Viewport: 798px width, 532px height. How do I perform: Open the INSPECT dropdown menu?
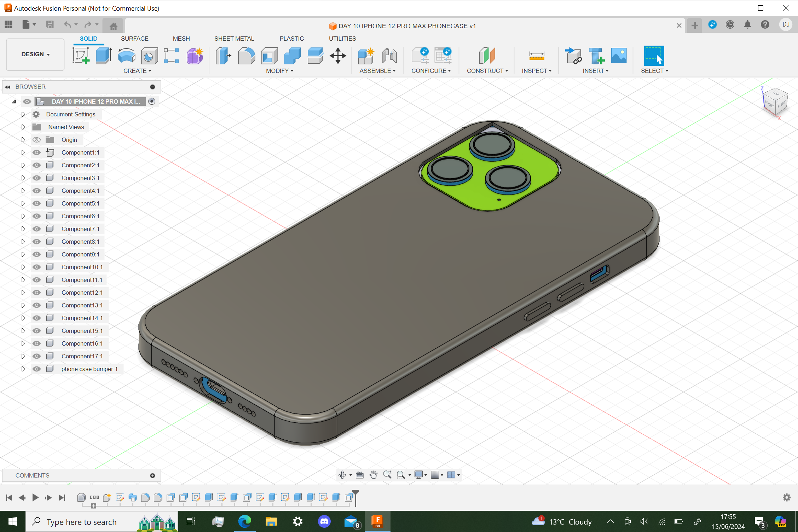[537, 71]
